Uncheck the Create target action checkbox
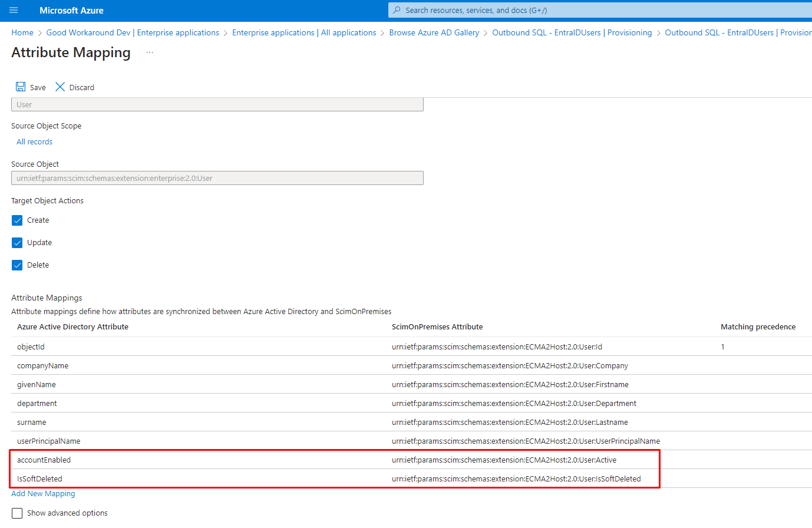 17,220
